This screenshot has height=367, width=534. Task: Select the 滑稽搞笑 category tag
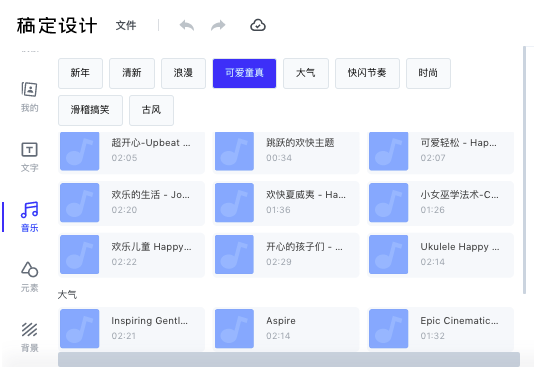(90, 110)
